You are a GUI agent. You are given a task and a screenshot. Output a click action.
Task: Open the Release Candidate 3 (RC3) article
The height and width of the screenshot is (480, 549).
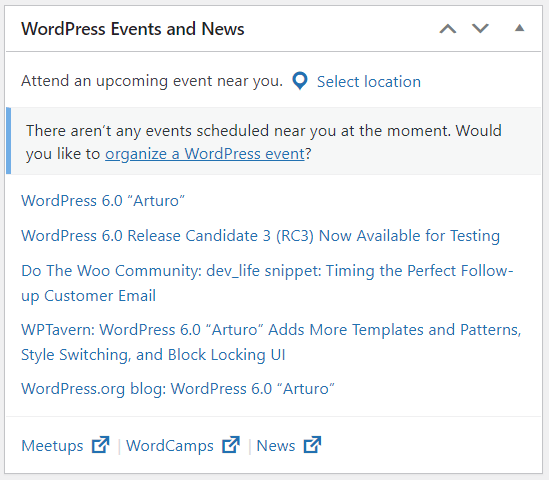pos(260,236)
